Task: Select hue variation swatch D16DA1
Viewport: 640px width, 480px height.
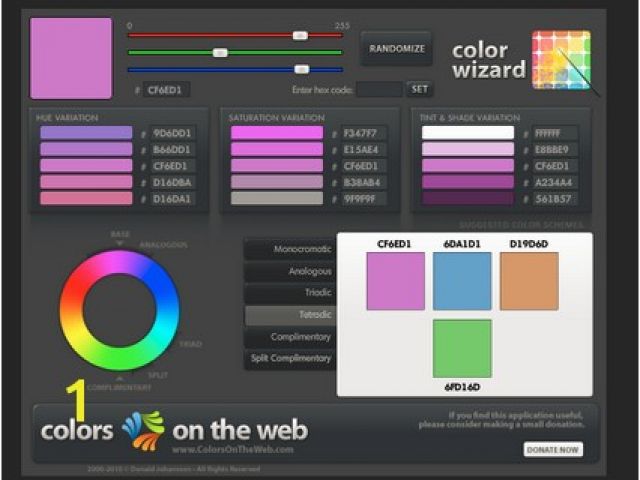Action: (x=86, y=198)
